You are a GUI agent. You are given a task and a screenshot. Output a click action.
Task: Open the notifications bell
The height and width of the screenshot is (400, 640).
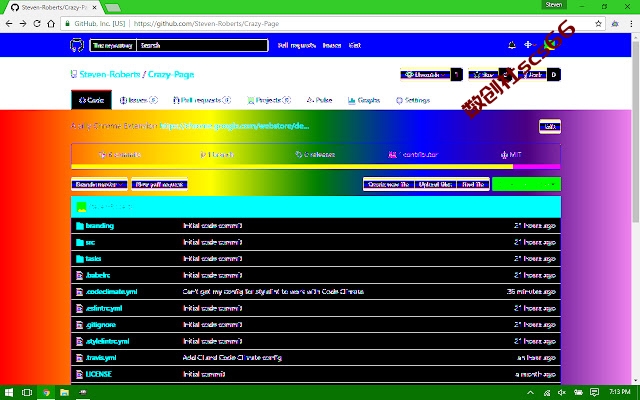(x=512, y=45)
